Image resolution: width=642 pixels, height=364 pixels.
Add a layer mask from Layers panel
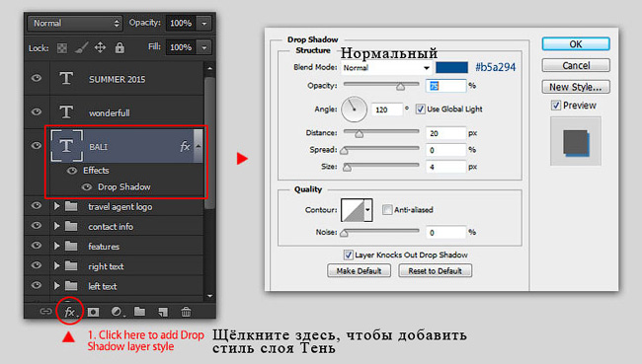tap(94, 312)
